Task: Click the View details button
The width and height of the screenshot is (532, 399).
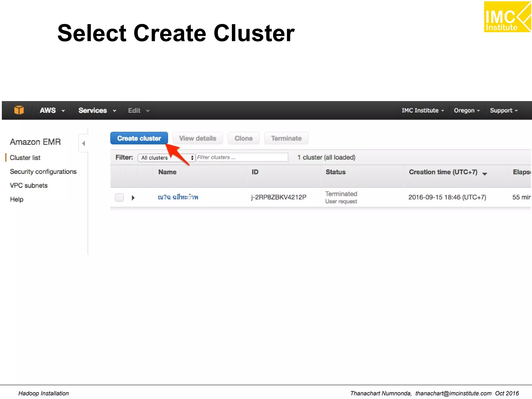Action: click(197, 138)
